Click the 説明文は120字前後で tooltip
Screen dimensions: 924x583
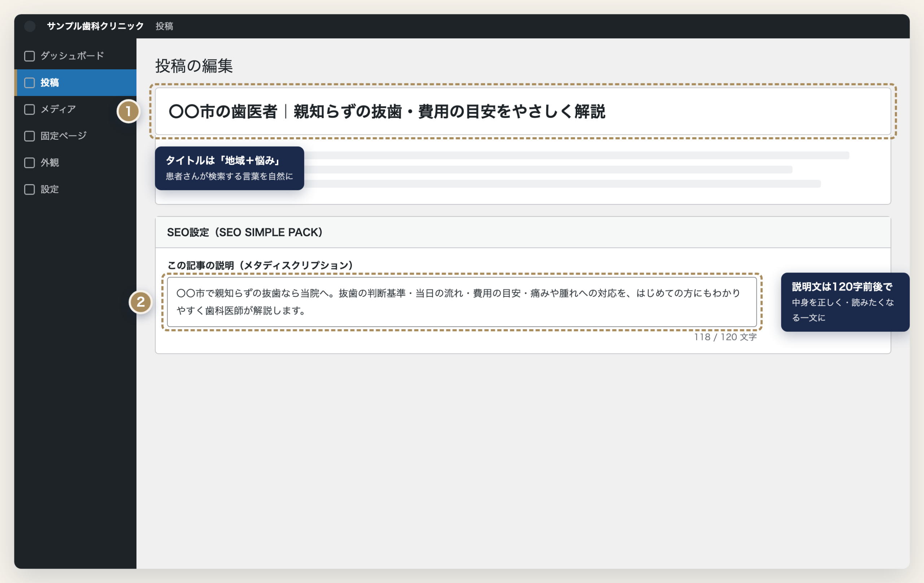pos(845,302)
